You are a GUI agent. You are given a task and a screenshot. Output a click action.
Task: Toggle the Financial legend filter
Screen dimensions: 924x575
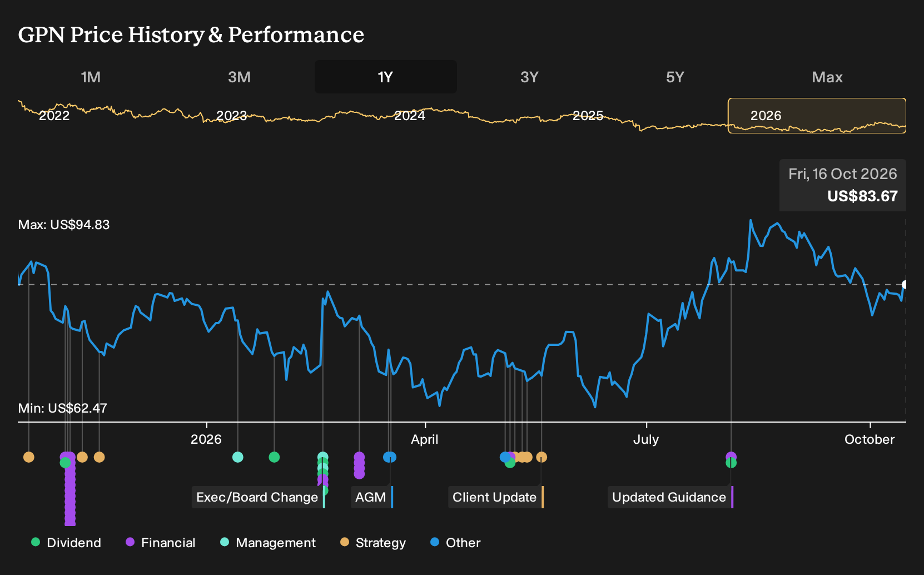(161, 543)
